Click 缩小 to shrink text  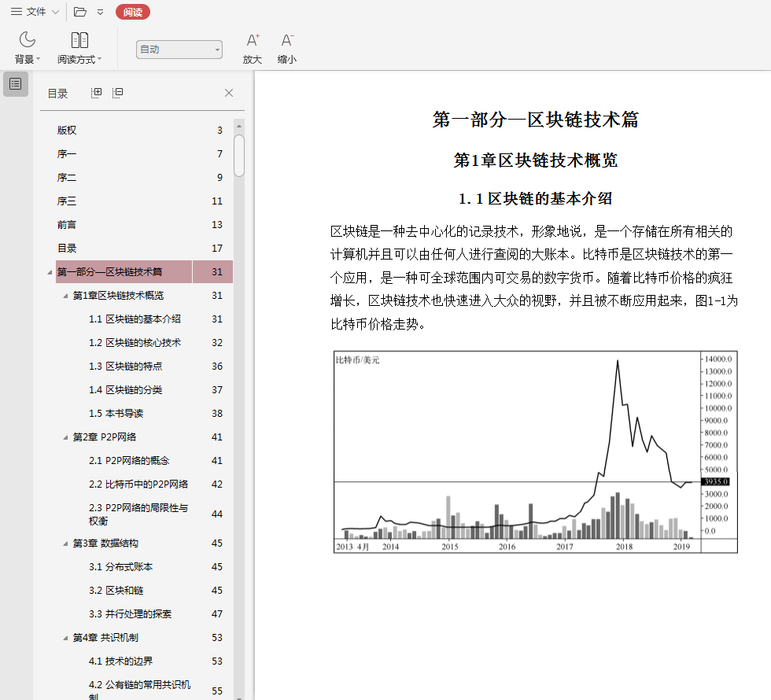(x=287, y=41)
